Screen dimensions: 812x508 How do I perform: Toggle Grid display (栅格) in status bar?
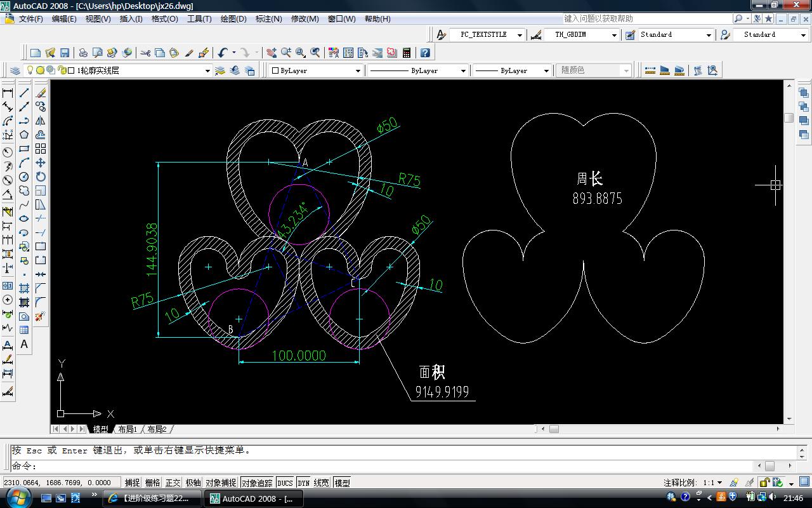[x=153, y=483]
